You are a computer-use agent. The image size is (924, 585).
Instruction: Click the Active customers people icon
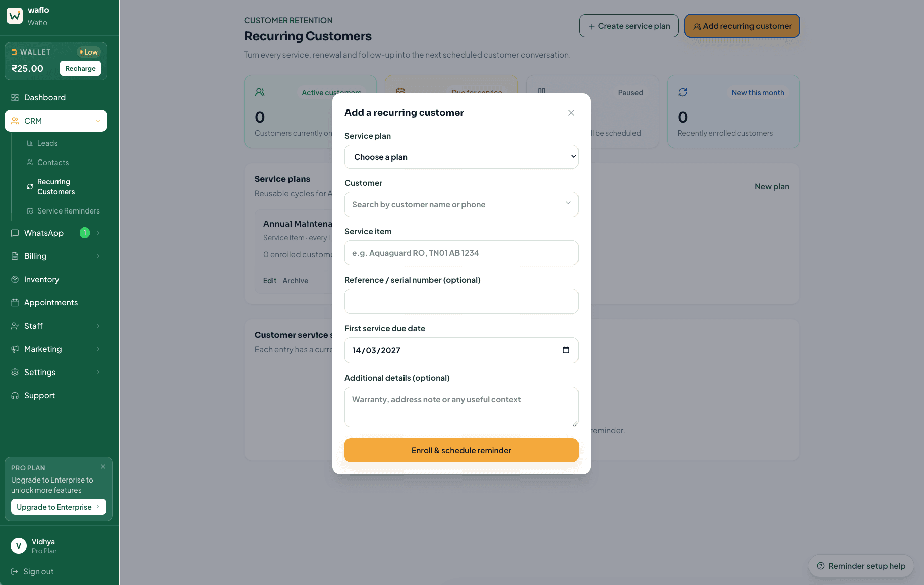(260, 92)
